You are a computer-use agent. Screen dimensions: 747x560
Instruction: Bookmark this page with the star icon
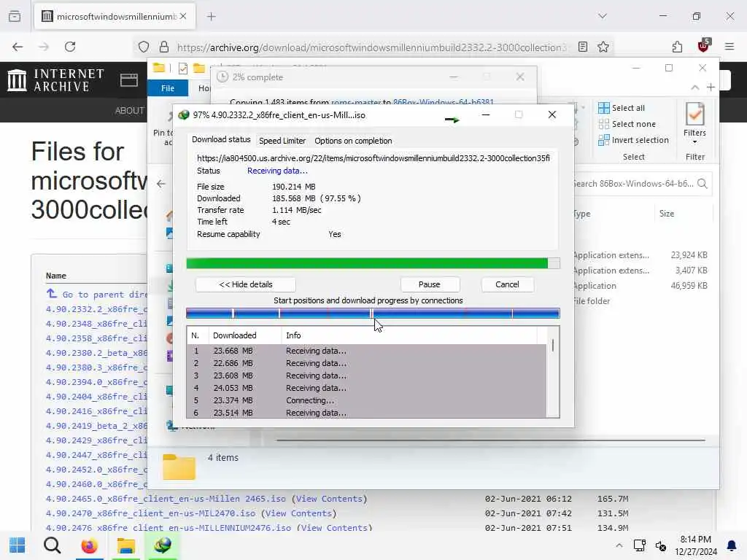tap(603, 47)
